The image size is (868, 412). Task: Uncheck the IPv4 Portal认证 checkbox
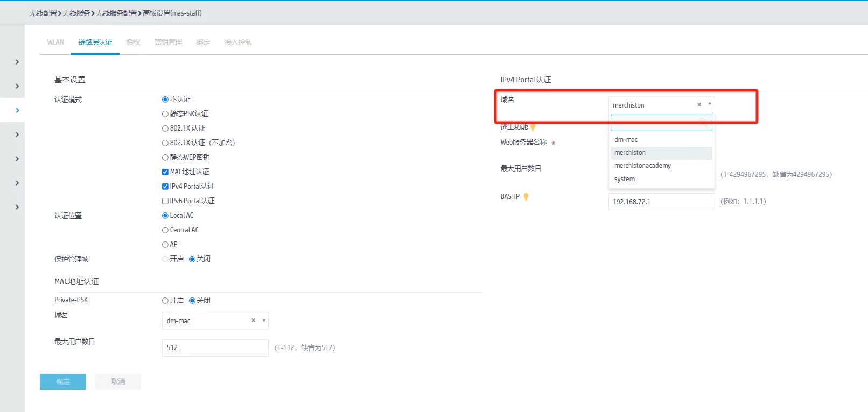click(x=165, y=187)
